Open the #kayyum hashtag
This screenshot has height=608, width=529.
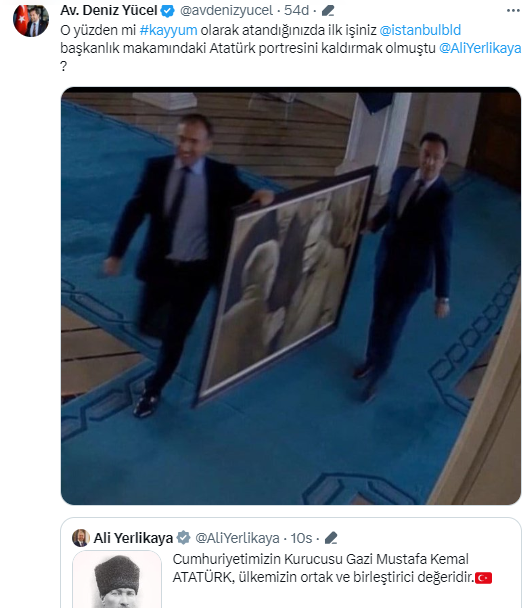click(x=168, y=30)
